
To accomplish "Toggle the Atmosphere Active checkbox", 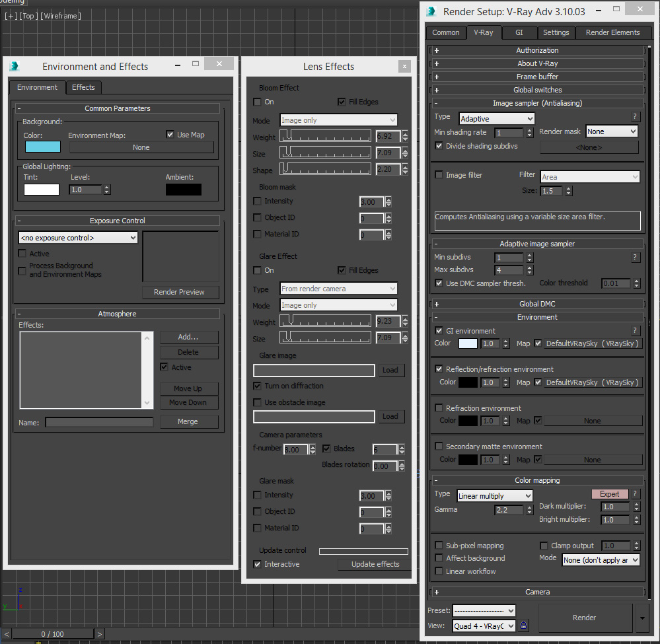I will click(164, 367).
